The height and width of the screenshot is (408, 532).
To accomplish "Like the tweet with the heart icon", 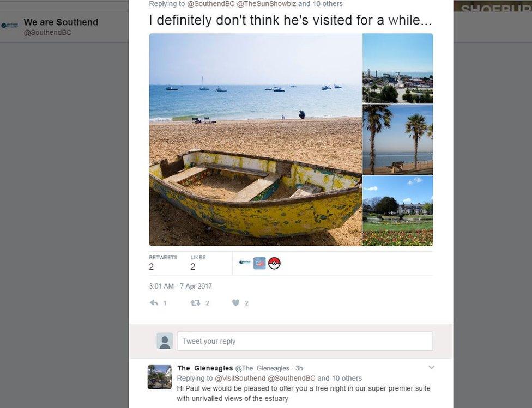I will pos(235,302).
